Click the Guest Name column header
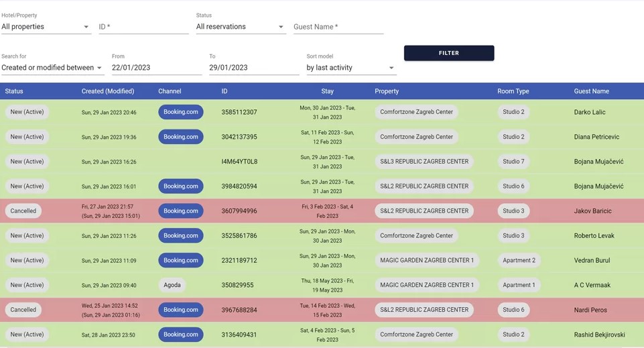The height and width of the screenshot is (348, 644). click(x=591, y=91)
